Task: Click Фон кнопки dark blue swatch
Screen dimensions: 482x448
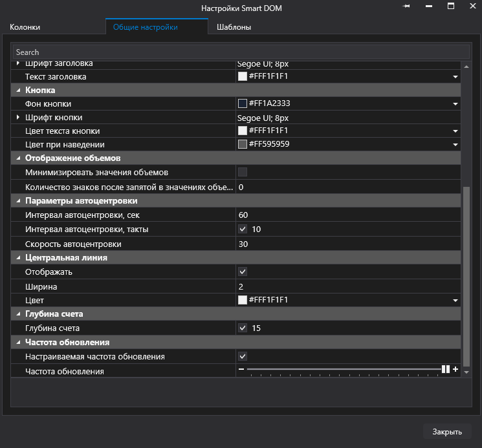Action: coord(243,103)
